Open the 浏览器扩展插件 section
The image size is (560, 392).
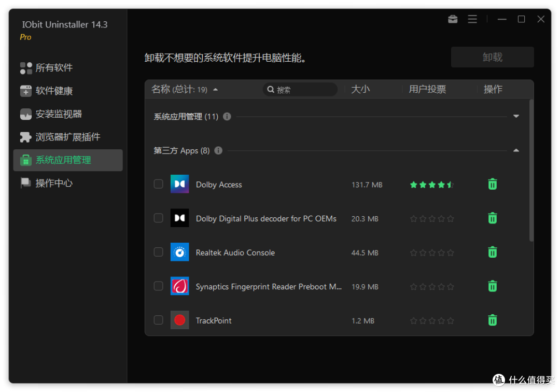(68, 137)
